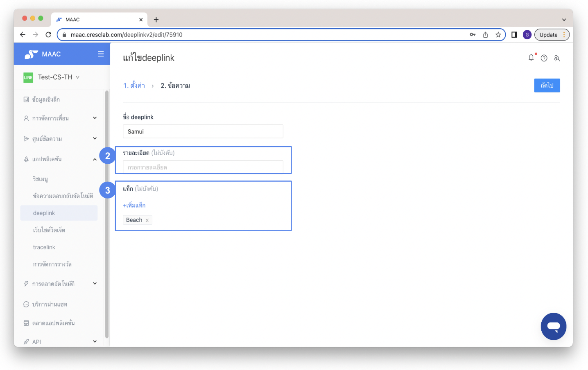
Task: Click the ชื่อ deeplink name field
Action: [203, 131]
